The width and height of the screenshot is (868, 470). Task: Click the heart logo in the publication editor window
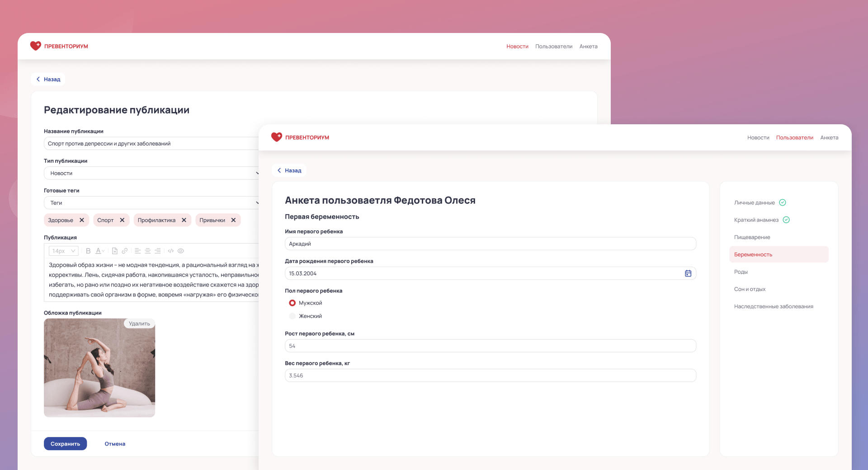pos(36,46)
